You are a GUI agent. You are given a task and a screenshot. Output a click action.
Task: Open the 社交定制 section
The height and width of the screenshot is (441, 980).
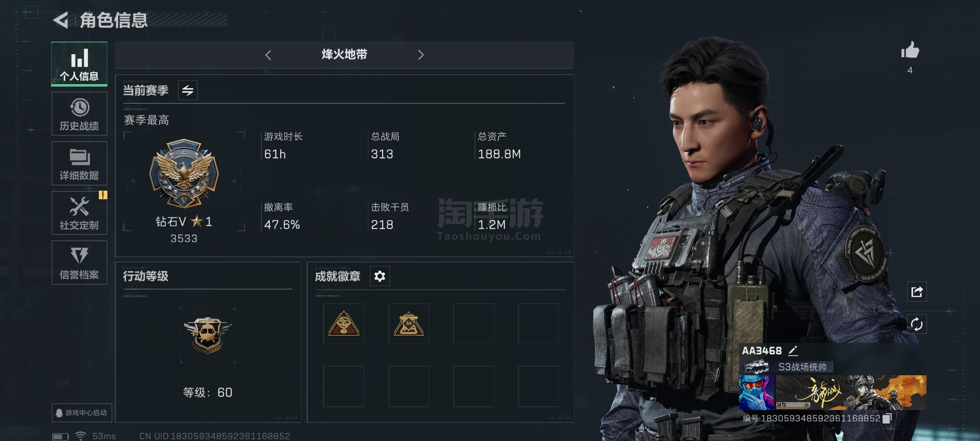[79, 213]
